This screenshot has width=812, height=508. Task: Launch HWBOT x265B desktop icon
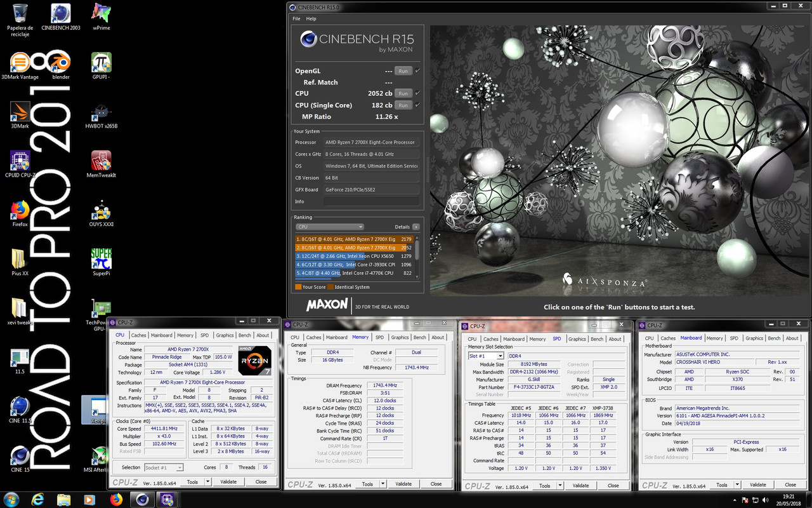[101, 116]
